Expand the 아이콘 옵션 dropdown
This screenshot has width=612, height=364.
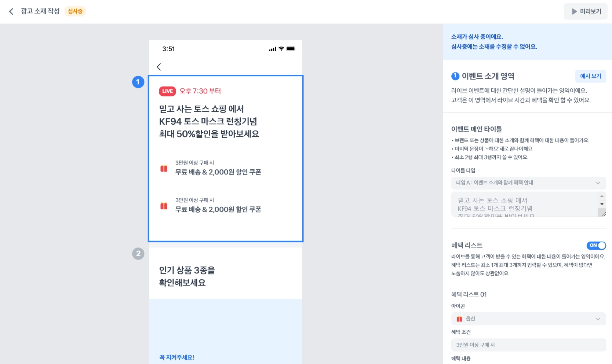(x=528, y=319)
